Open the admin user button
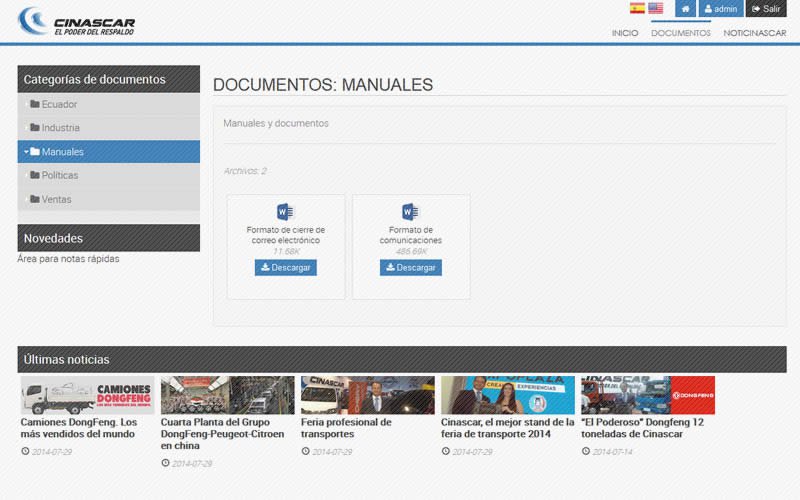The image size is (800, 500). 720,9
